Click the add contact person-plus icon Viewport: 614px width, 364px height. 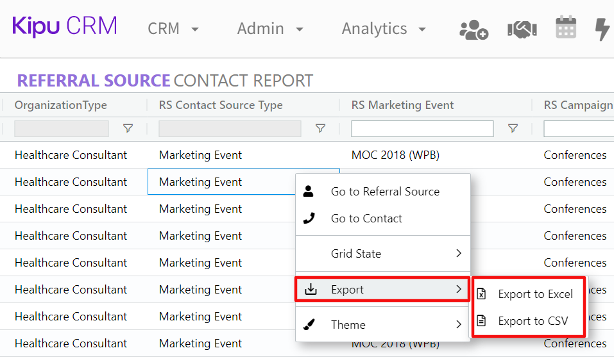473,29
